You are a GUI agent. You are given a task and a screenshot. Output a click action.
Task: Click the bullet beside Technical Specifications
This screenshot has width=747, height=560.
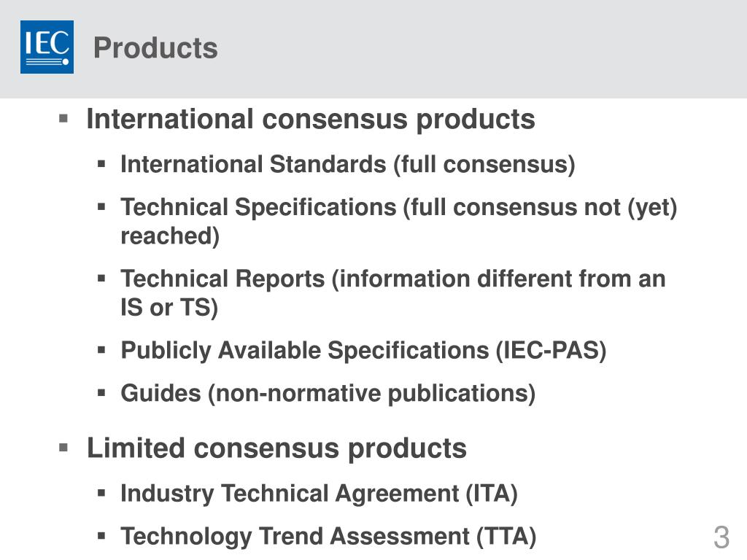click(101, 207)
